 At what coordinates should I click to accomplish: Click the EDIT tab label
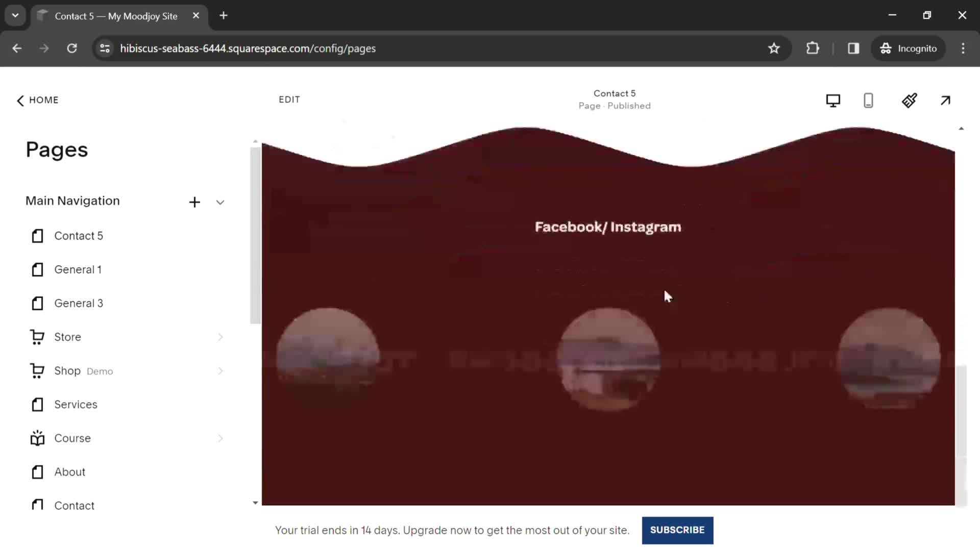[289, 99]
